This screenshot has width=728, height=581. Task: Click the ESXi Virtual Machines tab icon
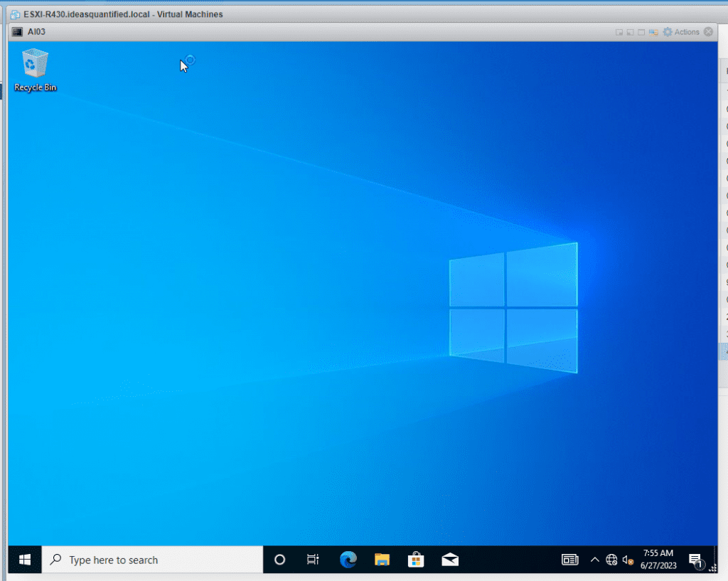pos(16,14)
